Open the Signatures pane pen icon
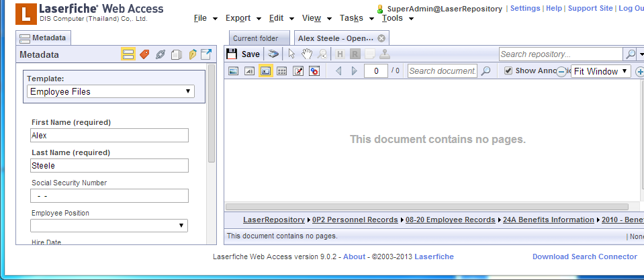The height and width of the screenshot is (280, 644). [x=193, y=54]
